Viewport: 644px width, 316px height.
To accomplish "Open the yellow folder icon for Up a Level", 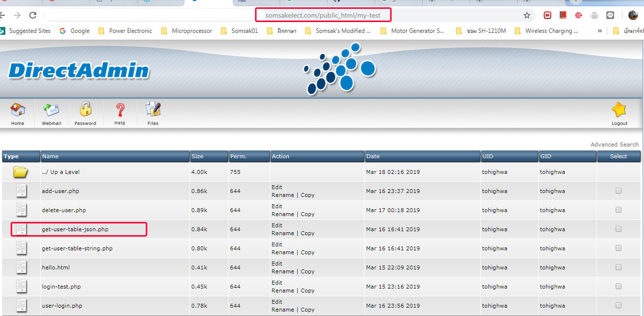I will point(21,171).
